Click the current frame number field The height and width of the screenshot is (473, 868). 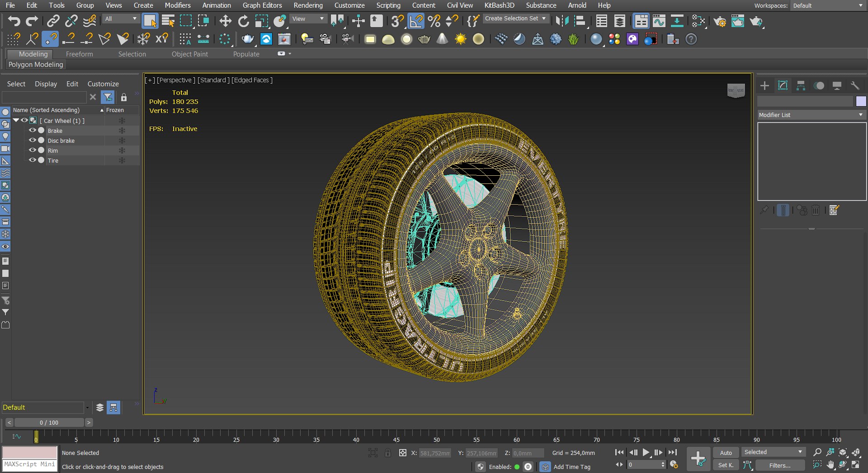tap(644, 465)
